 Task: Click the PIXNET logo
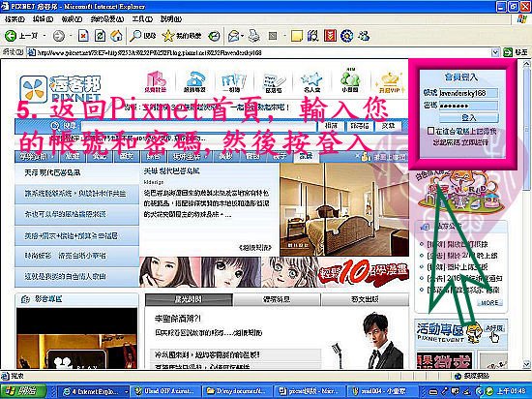tap(60, 89)
